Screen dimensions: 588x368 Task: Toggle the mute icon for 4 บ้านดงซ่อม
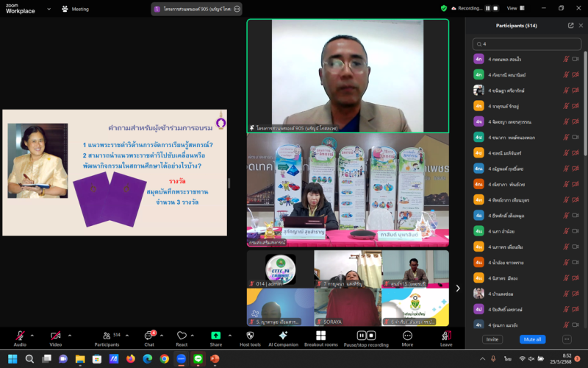(x=566, y=294)
